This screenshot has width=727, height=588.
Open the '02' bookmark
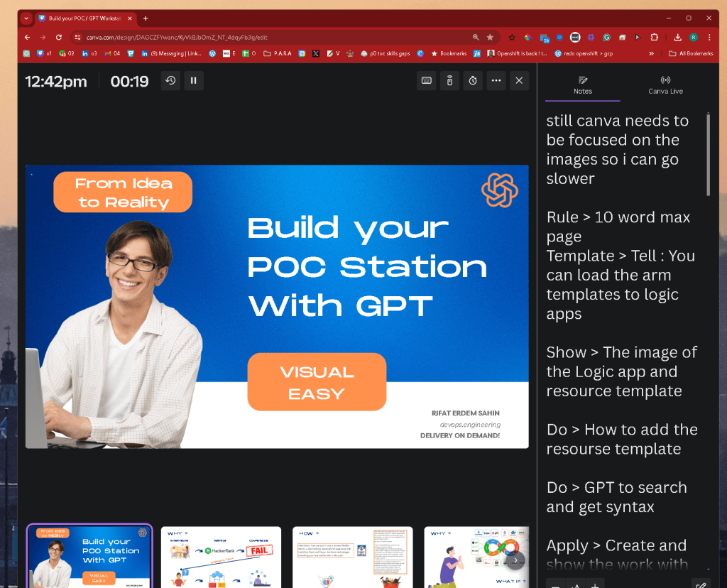coord(67,53)
